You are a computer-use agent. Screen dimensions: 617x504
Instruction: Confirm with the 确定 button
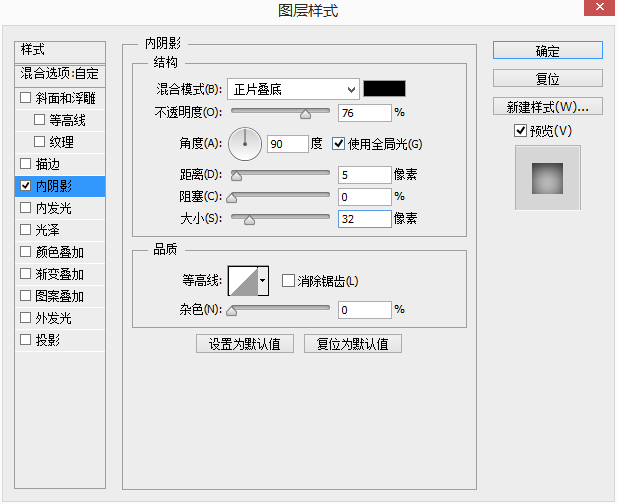[x=547, y=50]
